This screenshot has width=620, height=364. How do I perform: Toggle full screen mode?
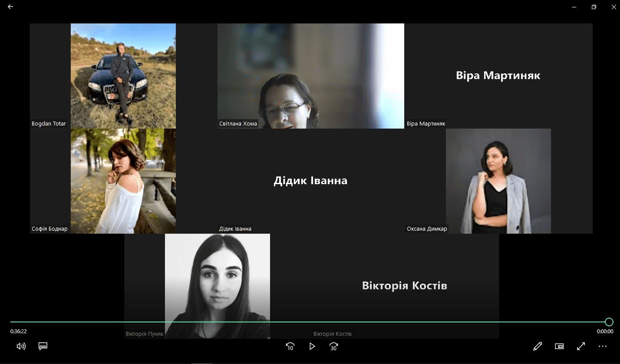click(581, 346)
